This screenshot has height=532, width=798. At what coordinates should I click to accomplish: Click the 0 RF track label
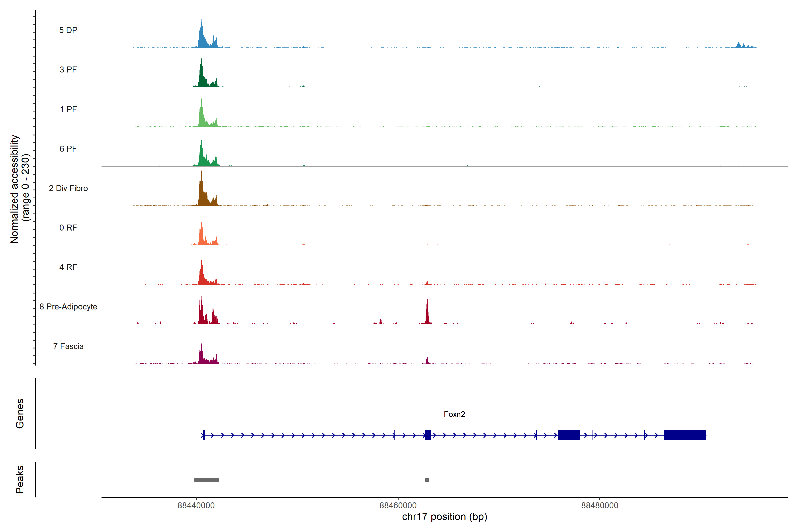68,228
